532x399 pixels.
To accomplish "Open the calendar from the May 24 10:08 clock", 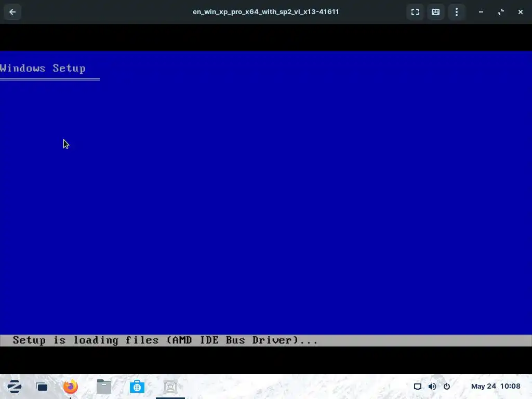I will [x=496, y=386].
